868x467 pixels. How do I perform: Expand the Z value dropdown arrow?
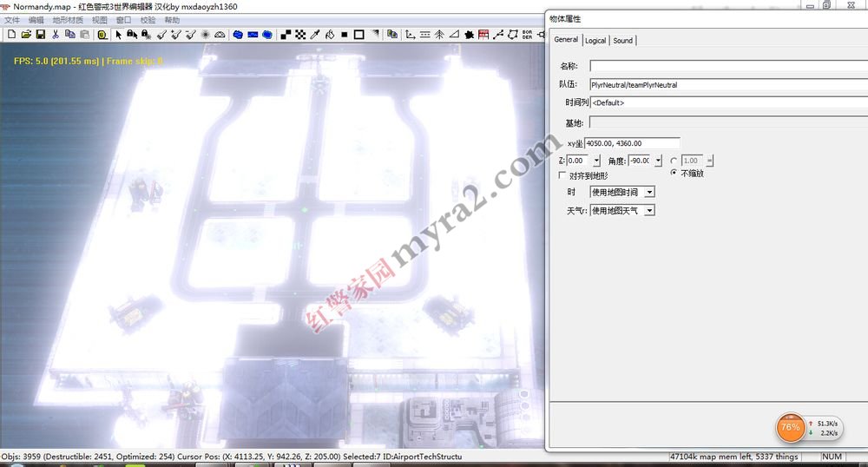pos(596,161)
